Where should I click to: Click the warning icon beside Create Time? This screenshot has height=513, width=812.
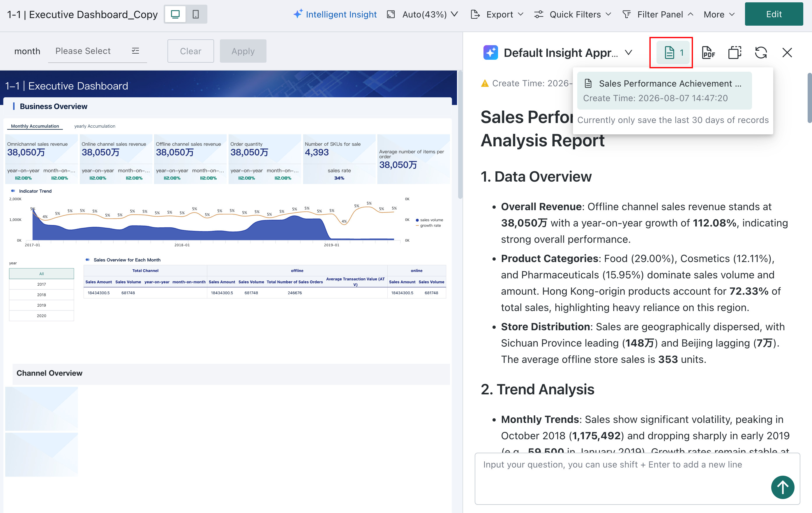coord(485,83)
